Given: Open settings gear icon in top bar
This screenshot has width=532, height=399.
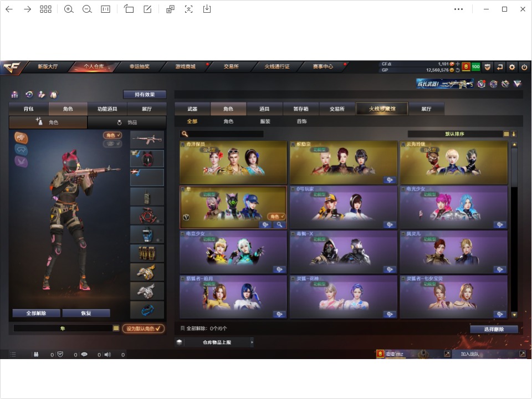Looking at the screenshot, I should tap(512, 67).
